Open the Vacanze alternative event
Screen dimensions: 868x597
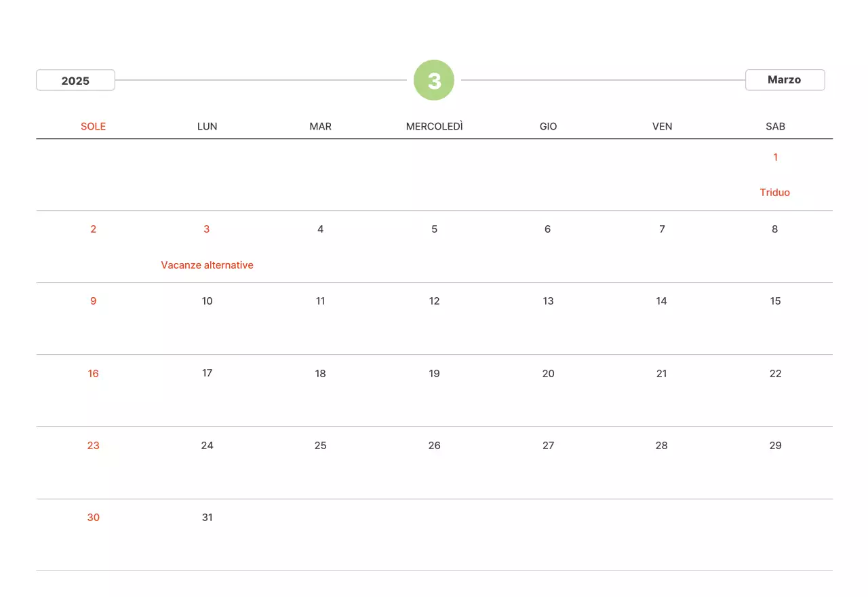[207, 265]
